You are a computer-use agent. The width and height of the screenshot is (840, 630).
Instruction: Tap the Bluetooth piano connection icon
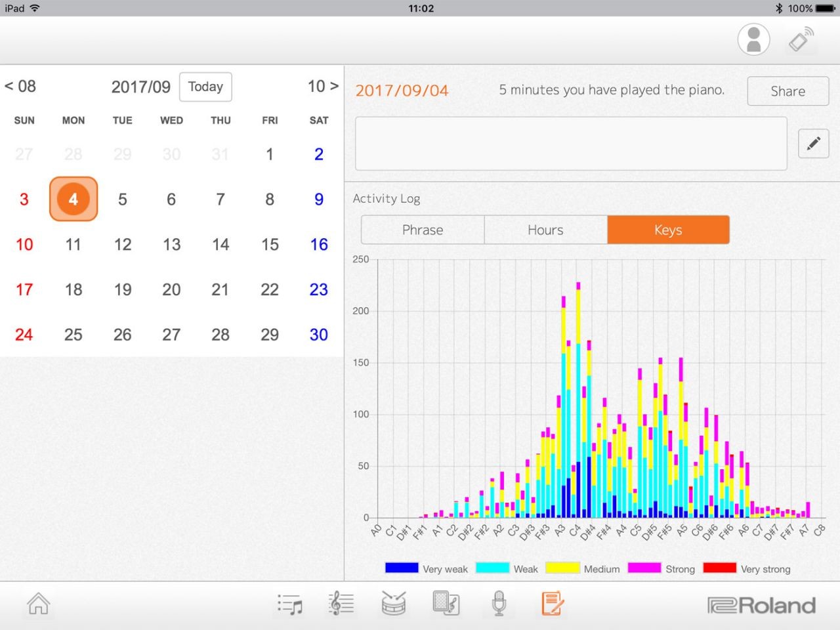coord(801,39)
